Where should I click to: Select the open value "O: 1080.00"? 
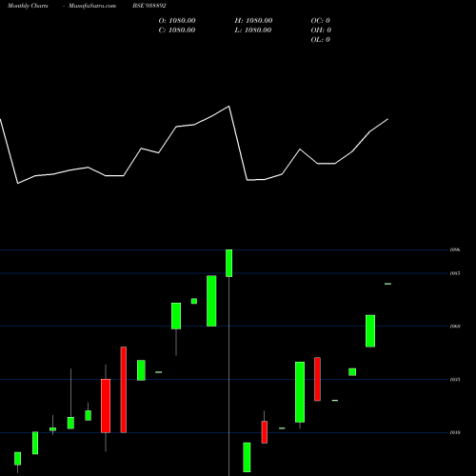coord(177,21)
